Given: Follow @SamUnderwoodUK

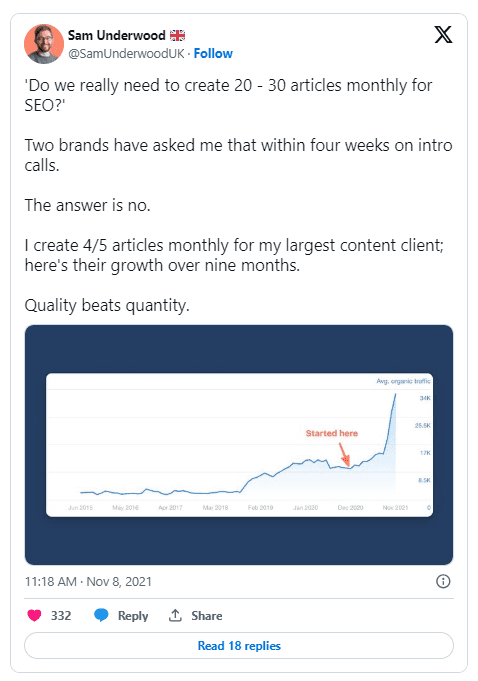Looking at the screenshot, I should click(x=213, y=53).
